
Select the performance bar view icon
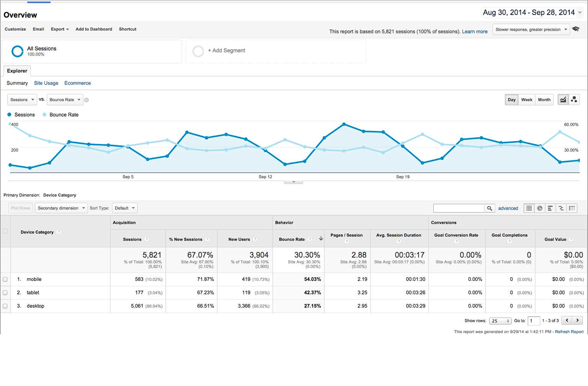tap(550, 208)
